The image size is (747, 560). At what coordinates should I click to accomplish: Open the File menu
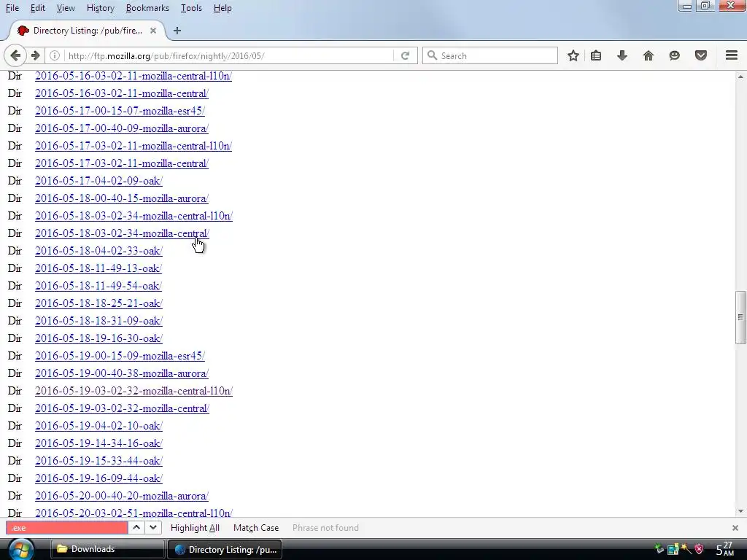[x=12, y=8]
